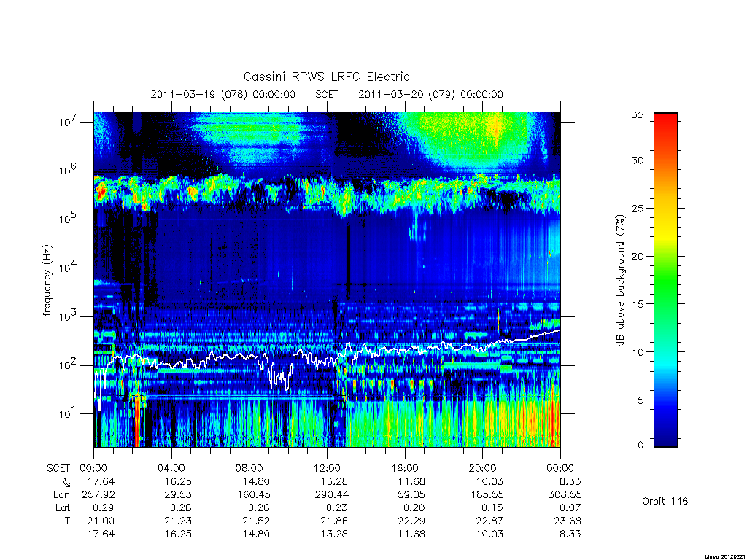The image size is (747, 560).
Task: Click the 10^2 frequency tick label
Action: tap(69, 365)
